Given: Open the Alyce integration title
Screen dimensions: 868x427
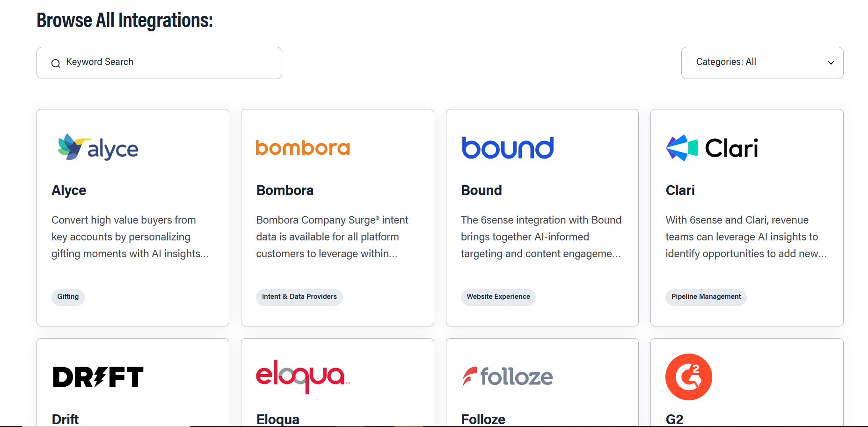Looking at the screenshot, I should (69, 190).
